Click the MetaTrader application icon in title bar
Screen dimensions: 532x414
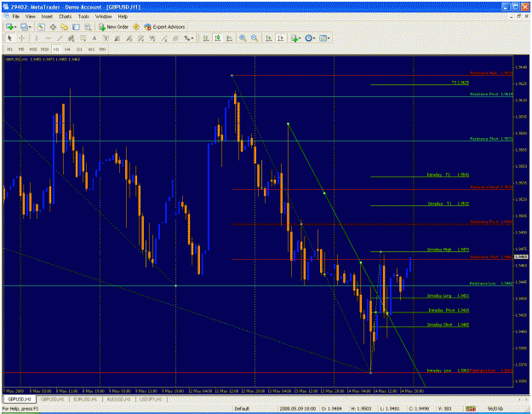point(5,7)
